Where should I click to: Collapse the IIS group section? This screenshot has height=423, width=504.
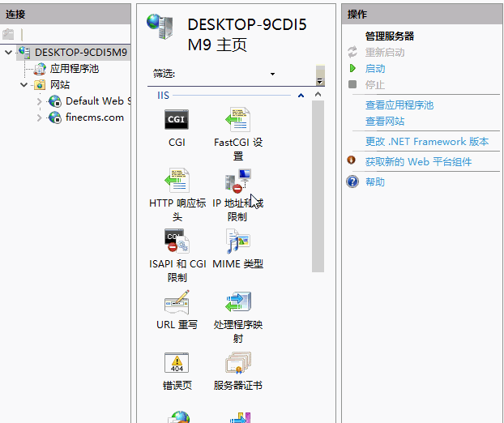(301, 96)
